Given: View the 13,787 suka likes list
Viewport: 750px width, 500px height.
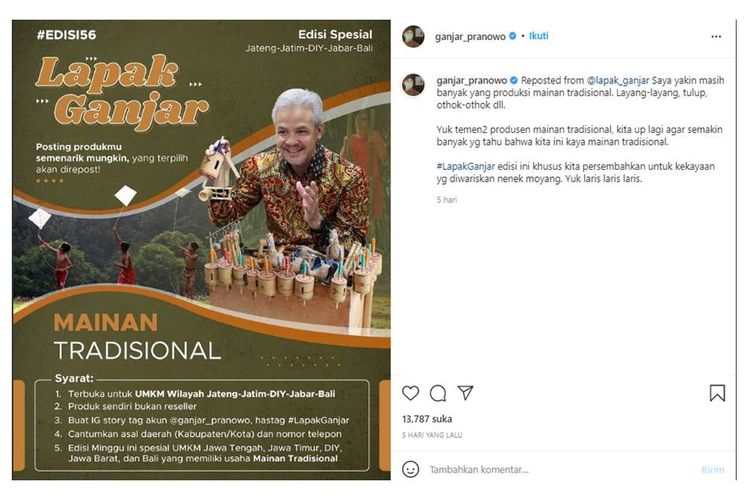Looking at the screenshot, I should point(427,419).
